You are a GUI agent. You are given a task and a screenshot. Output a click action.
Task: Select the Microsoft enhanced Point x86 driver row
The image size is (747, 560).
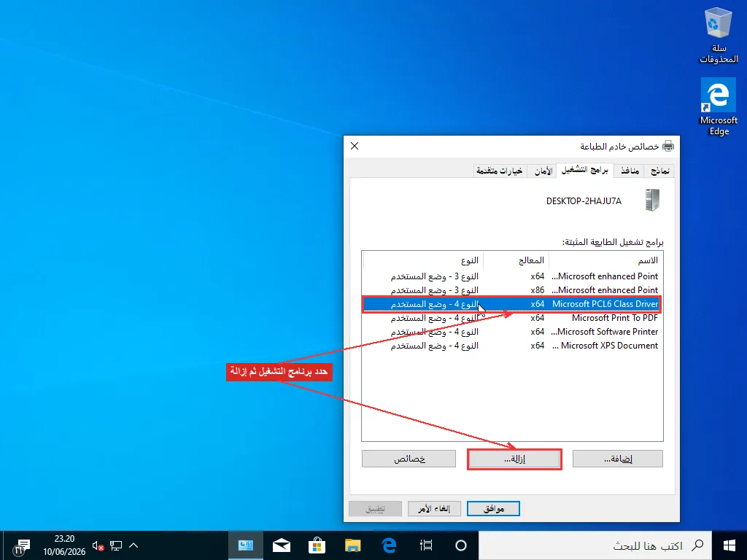pyautogui.click(x=512, y=290)
